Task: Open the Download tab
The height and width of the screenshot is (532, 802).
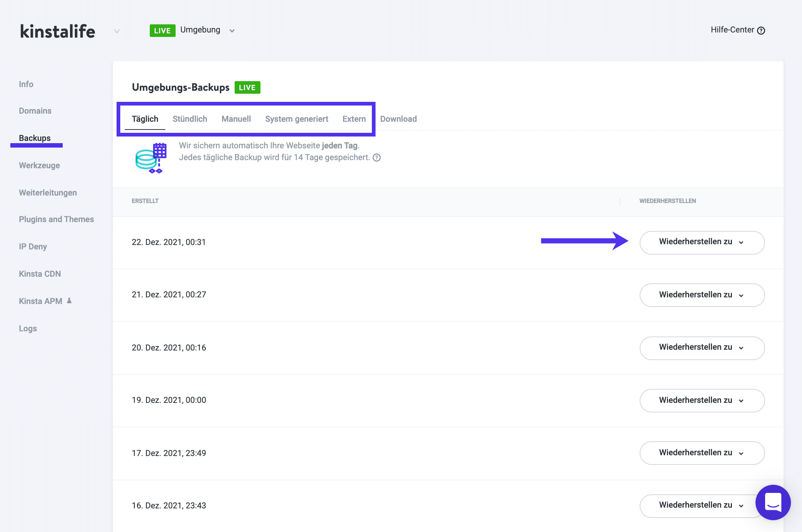Action: [x=398, y=118]
